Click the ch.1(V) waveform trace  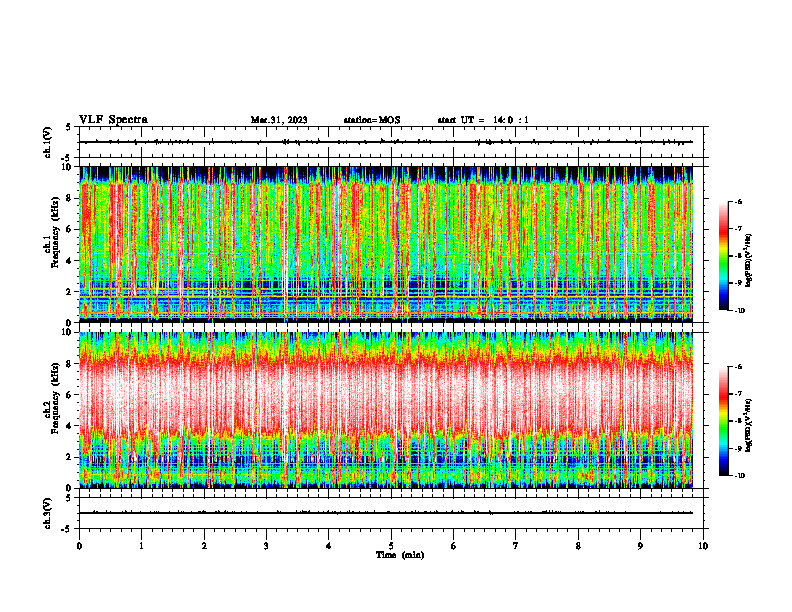[x=386, y=142]
